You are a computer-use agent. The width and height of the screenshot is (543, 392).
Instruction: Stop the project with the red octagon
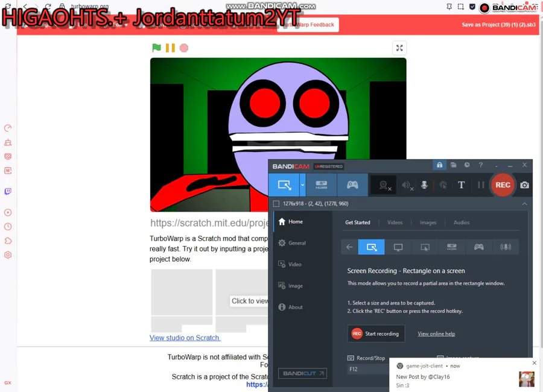click(x=184, y=48)
